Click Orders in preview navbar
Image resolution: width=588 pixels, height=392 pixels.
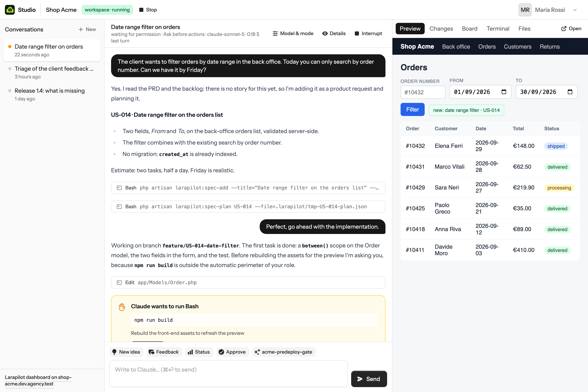click(x=487, y=47)
